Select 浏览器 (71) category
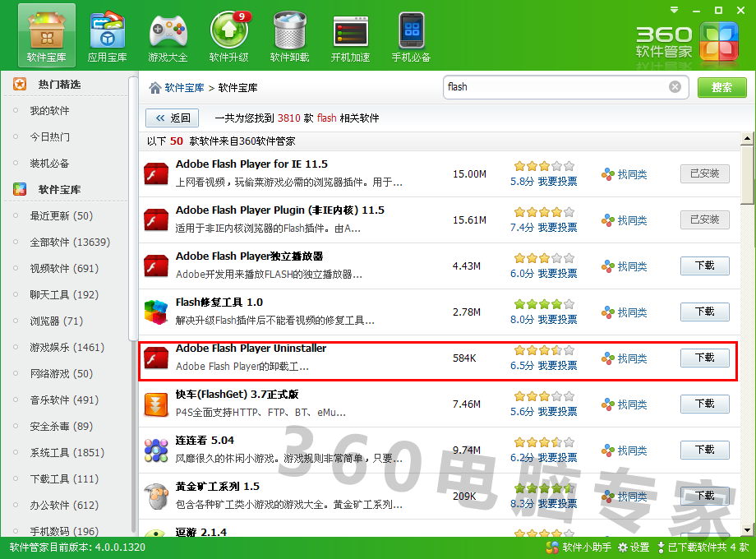The width and height of the screenshot is (756, 559). tap(57, 321)
